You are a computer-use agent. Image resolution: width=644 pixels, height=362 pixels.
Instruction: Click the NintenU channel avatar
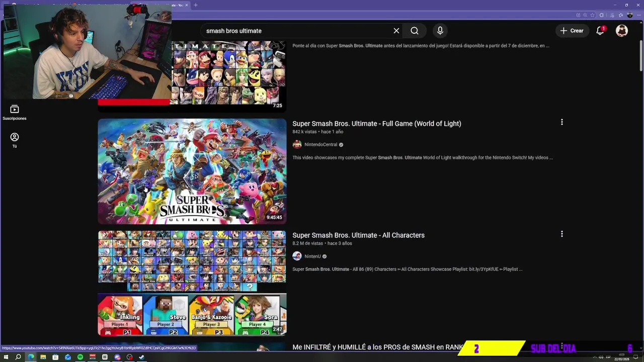(297, 256)
